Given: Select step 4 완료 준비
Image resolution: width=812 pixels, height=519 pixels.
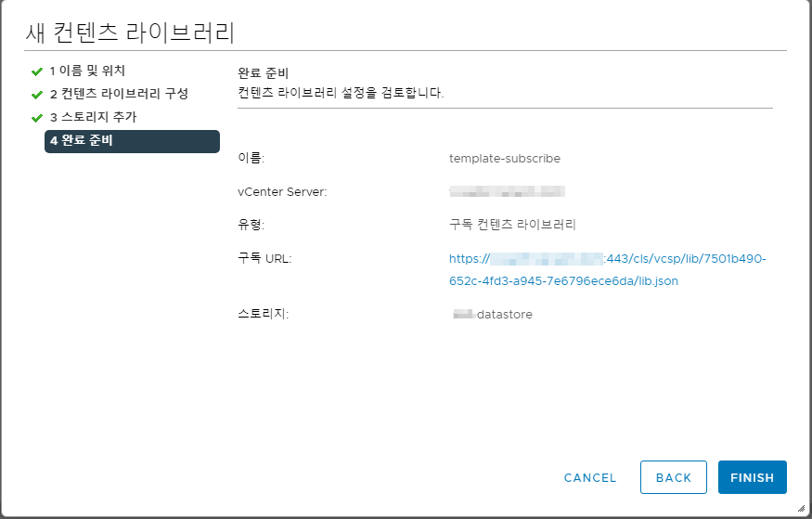Looking at the screenshot, I should tap(132, 141).
